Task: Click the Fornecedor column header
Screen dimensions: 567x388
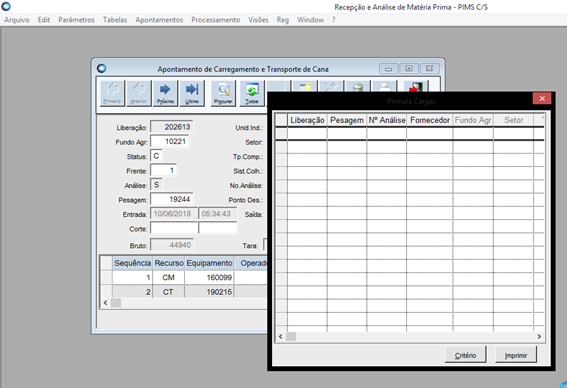Action: (x=430, y=120)
